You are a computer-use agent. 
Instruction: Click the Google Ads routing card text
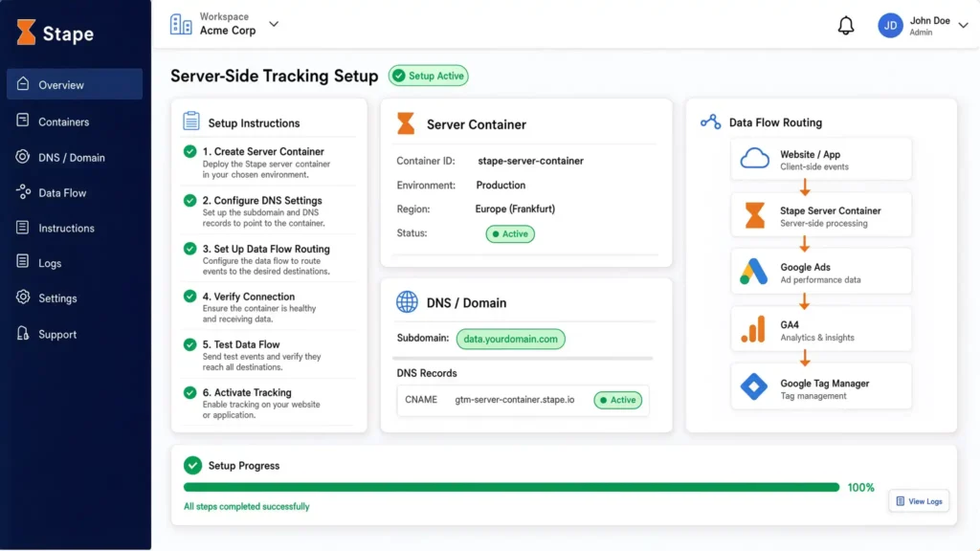(x=820, y=273)
